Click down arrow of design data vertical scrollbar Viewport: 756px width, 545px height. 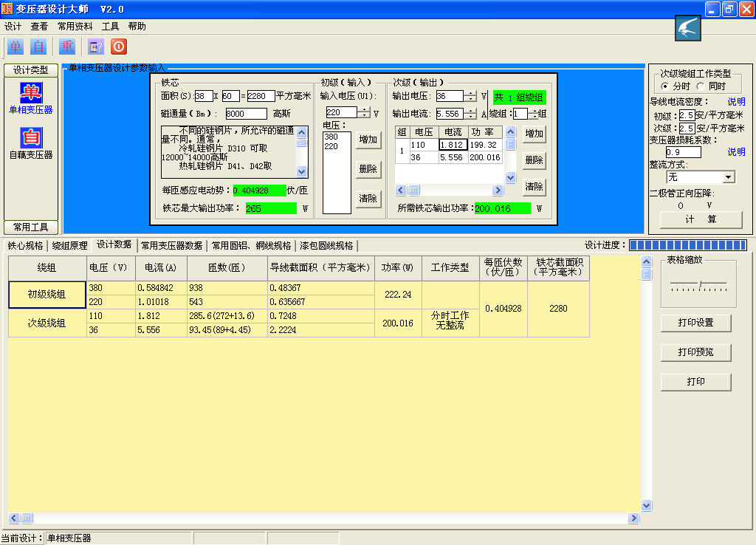pos(647,505)
